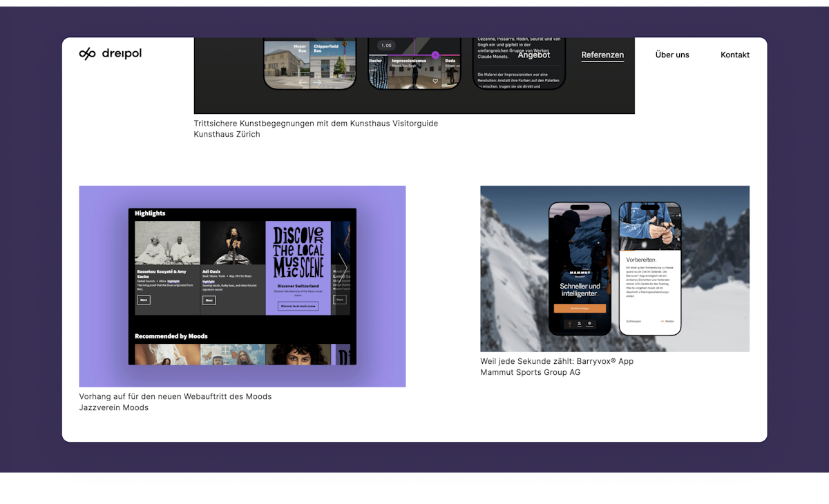Open the Referenzen menu item
This screenshot has width=829, height=504.
(x=602, y=55)
